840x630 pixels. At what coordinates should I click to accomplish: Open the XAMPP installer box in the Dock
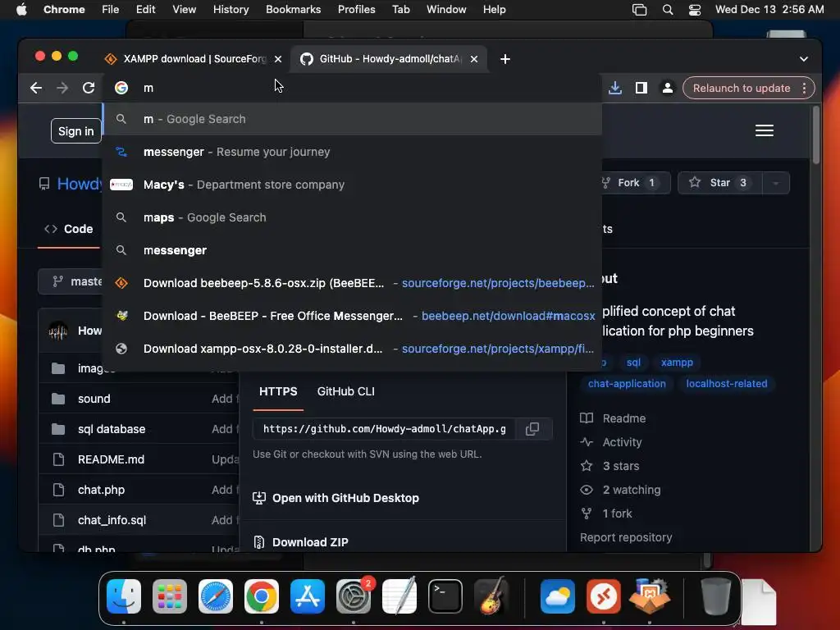[650, 596]
